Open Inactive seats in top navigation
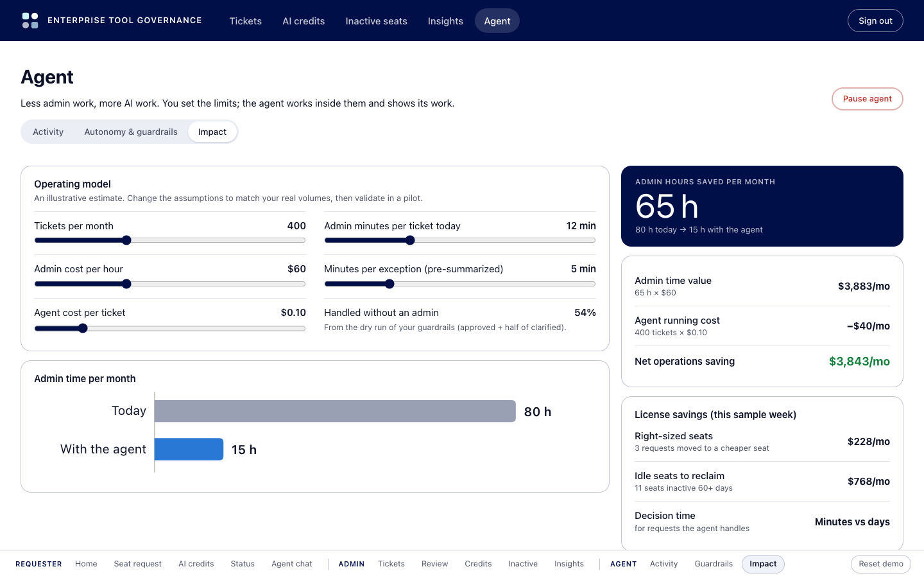 [x=376, y=21]
